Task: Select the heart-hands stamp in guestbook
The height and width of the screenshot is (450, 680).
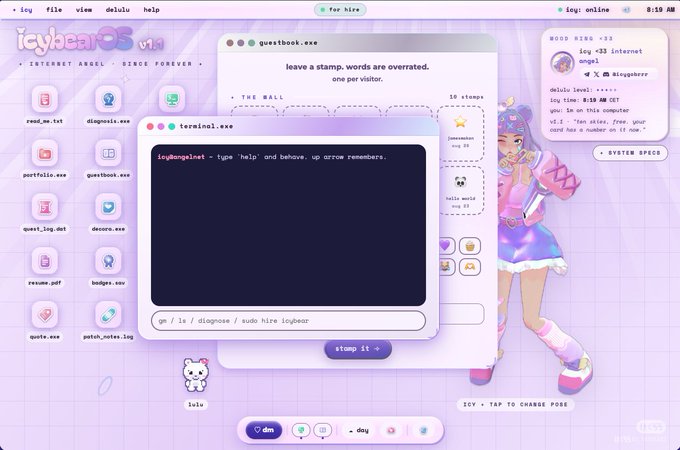Action: 470,267
